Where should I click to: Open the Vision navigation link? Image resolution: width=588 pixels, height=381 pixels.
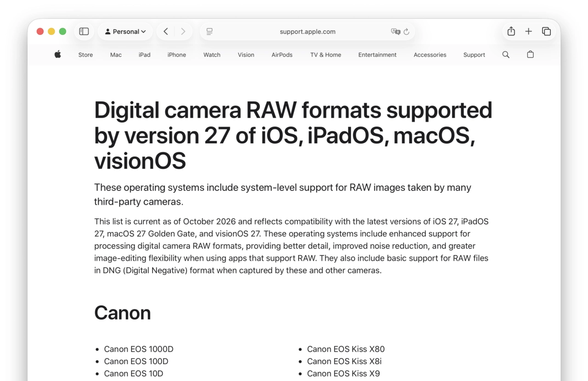246,55
